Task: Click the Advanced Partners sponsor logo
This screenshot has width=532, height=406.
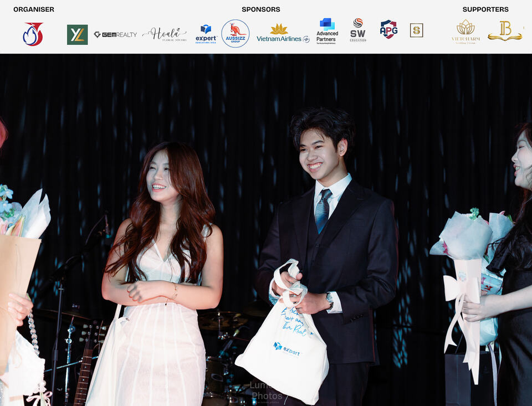Action: click(327, 31)
